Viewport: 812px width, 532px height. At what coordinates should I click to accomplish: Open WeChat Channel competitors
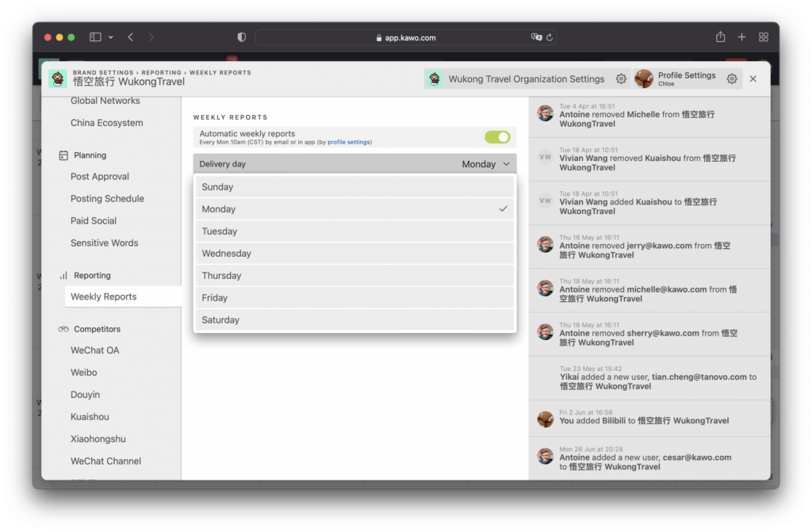pyautogui.click(x=105, y=461)
